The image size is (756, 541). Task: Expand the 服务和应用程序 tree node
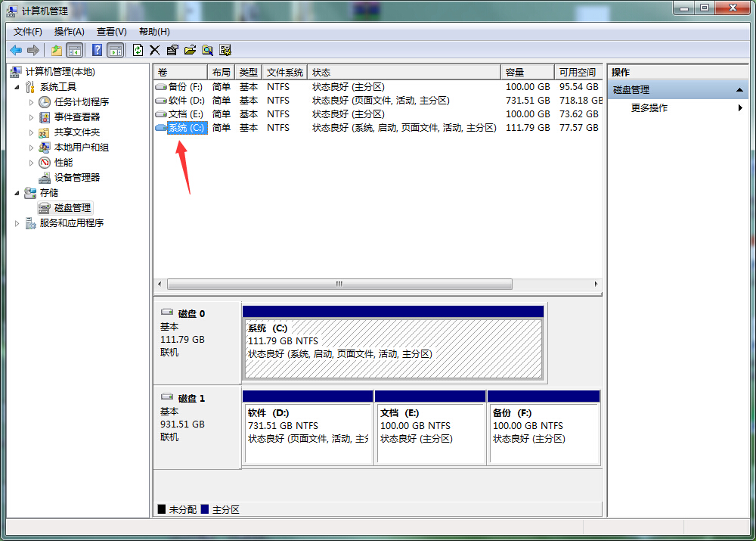(x=17, y=223)
